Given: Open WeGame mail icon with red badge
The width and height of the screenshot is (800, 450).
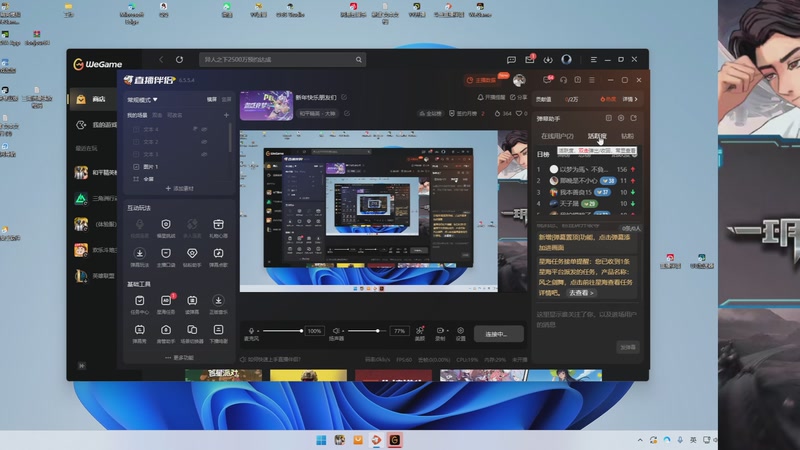Looking at the screenshot, I should [x=530, y=59].
